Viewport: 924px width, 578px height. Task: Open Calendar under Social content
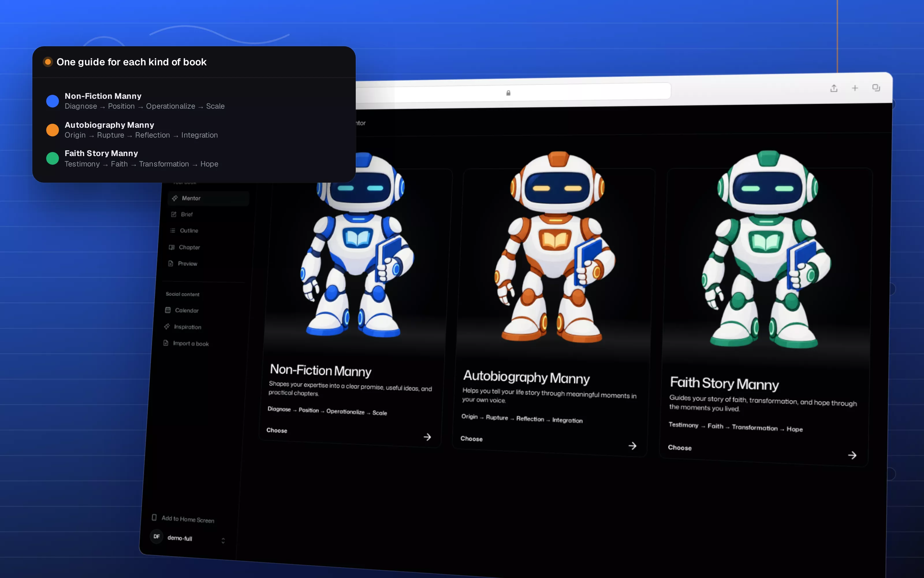click(x=186, y=310)
